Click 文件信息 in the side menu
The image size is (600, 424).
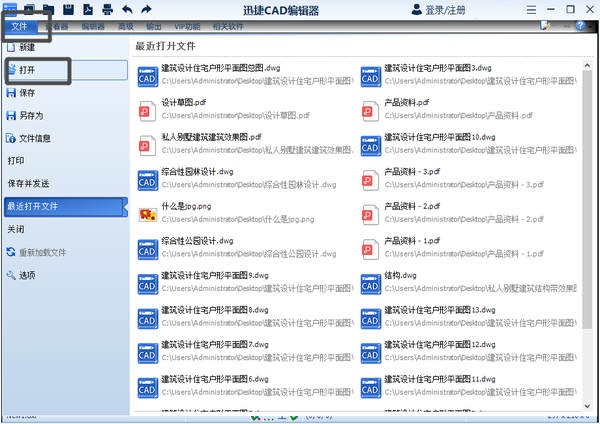pos(35,138)
